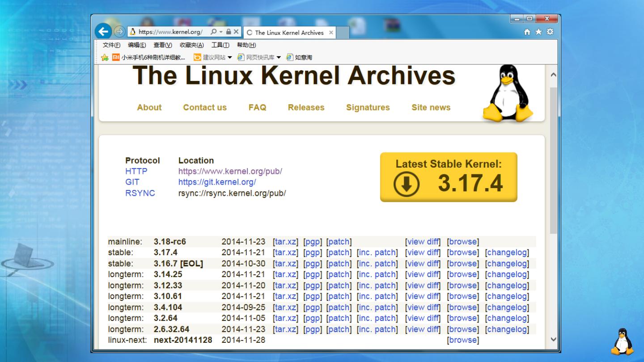Open the Favorites star icon
Image resolution: width=644 pixels, height=362 pixels.
coord(539,32)
